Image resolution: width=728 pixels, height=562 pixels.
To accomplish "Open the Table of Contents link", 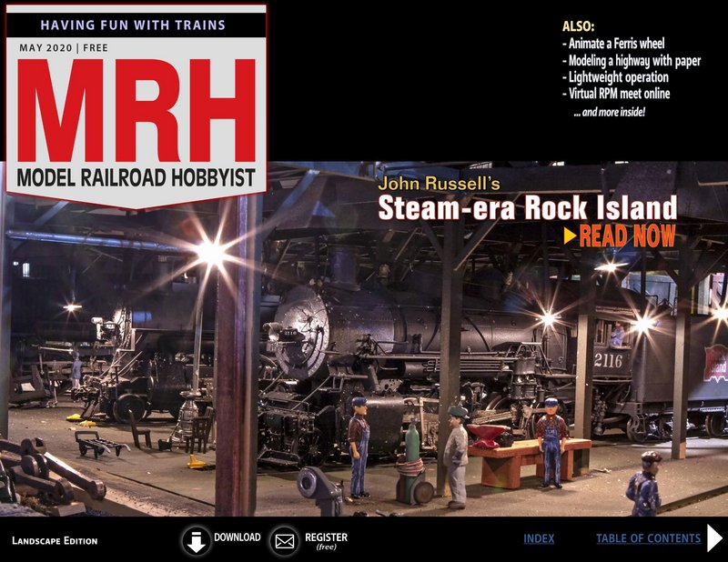I will [648, 538].
